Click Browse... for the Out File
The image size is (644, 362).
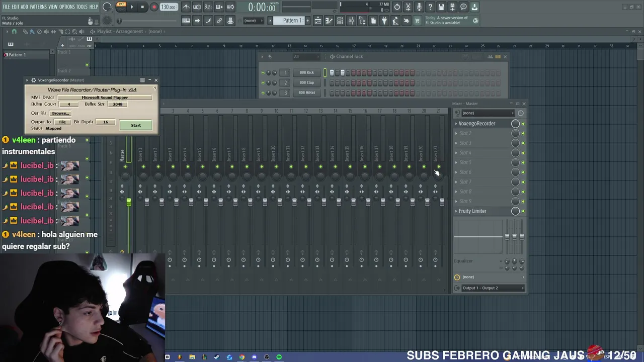coord(60,114)
